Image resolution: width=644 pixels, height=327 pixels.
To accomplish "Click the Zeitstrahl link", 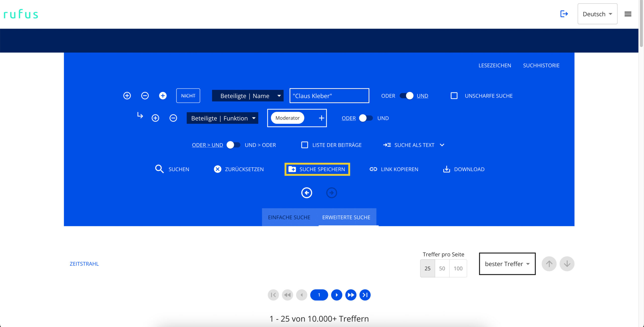I will (84, 264).
